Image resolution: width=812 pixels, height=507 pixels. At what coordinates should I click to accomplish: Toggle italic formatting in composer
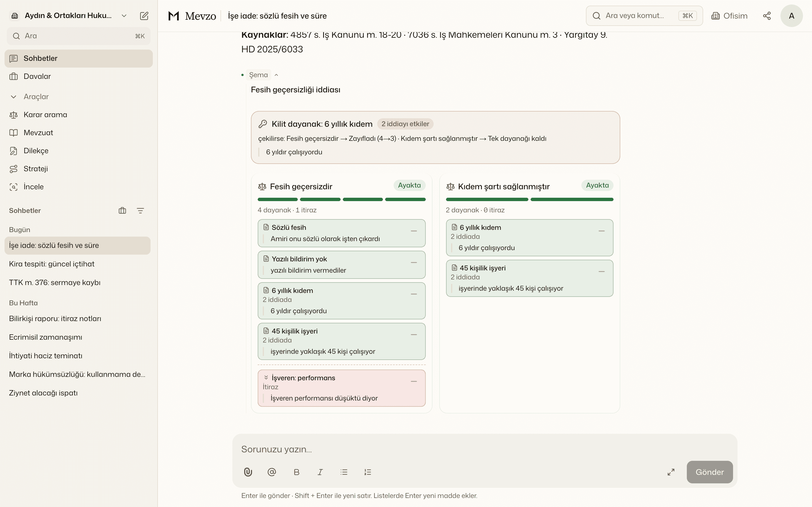point(320,472)
